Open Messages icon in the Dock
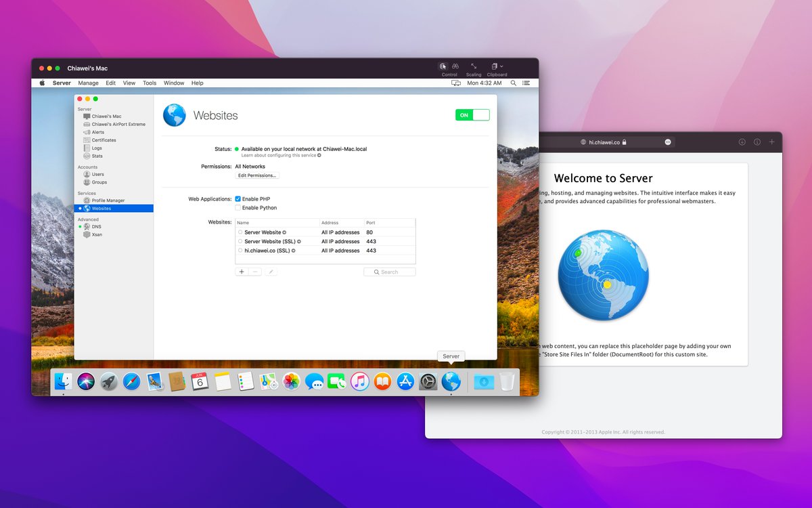Viewport: 812px width, 508px height. click(x=314, y=381)
